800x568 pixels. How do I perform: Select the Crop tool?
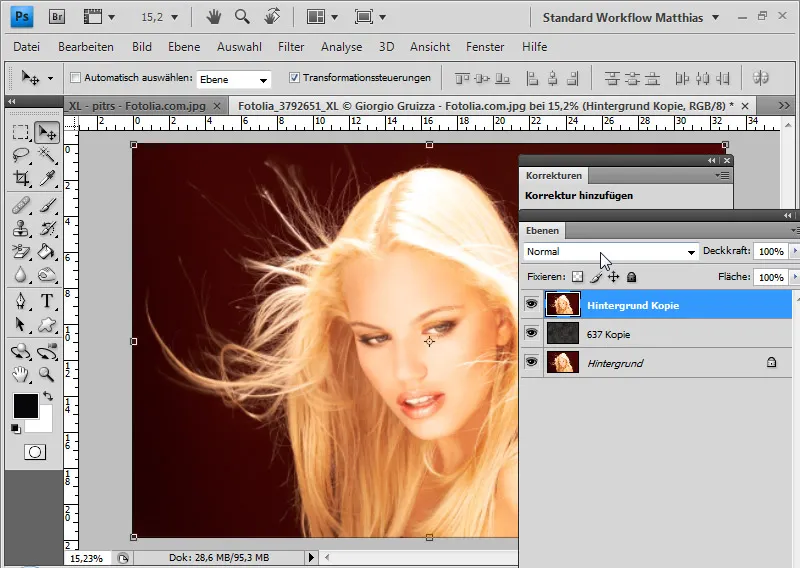20,178
